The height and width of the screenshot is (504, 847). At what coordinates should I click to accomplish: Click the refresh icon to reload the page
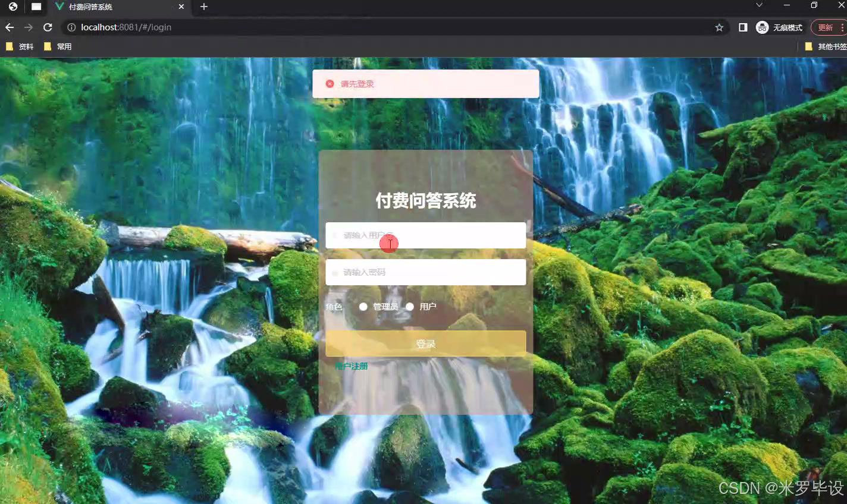(x=48, y=27)
